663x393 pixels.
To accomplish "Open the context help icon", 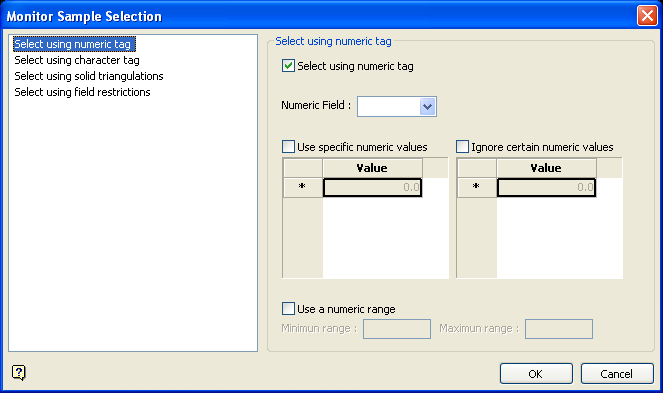I will click(19, 373).
